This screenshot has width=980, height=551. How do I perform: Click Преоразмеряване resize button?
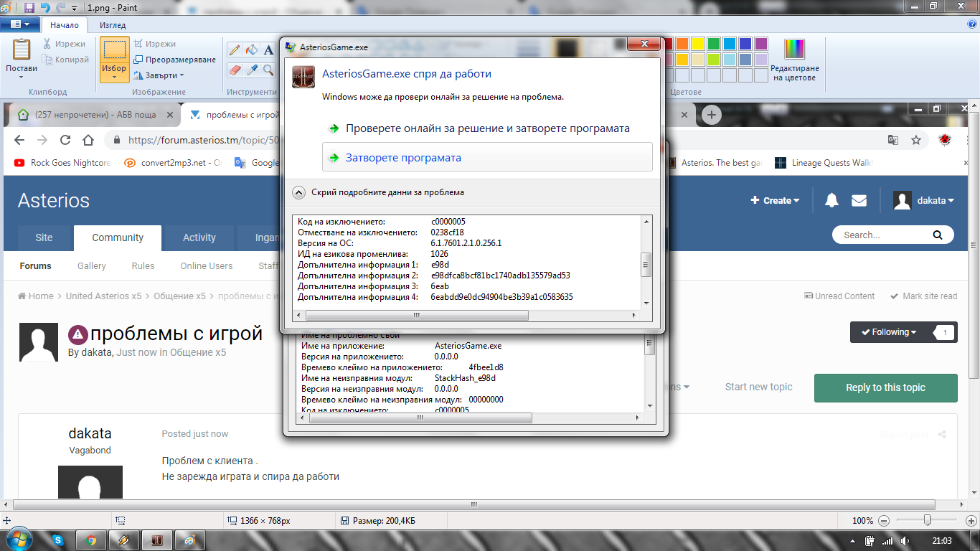[174, 60]
